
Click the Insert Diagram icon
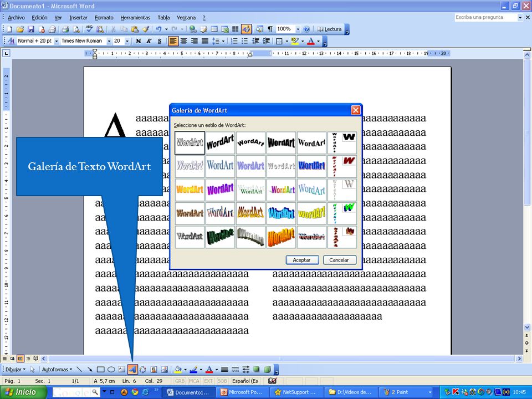[143, 370]
